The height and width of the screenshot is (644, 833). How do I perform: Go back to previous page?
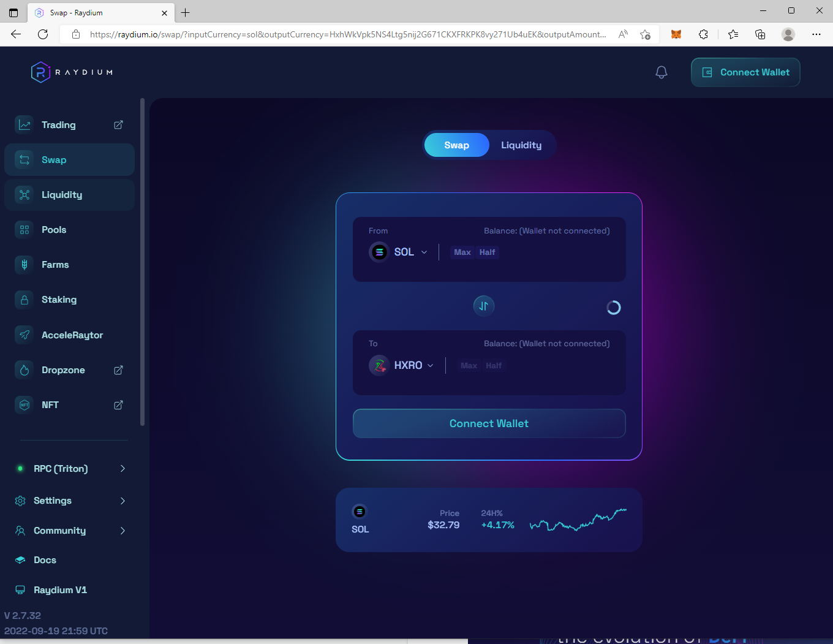(x=16, y=34)
